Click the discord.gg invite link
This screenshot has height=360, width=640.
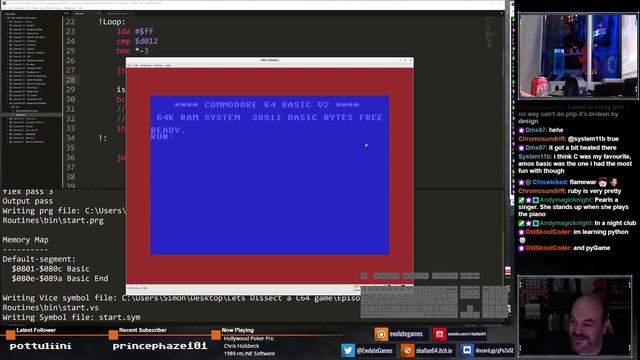494,350
